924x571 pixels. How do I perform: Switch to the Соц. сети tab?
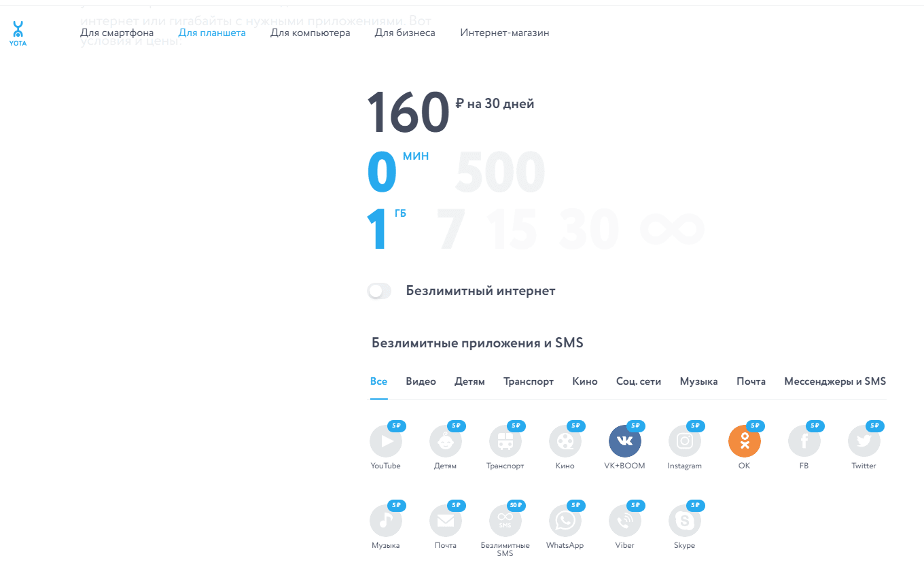coord(639,381)
